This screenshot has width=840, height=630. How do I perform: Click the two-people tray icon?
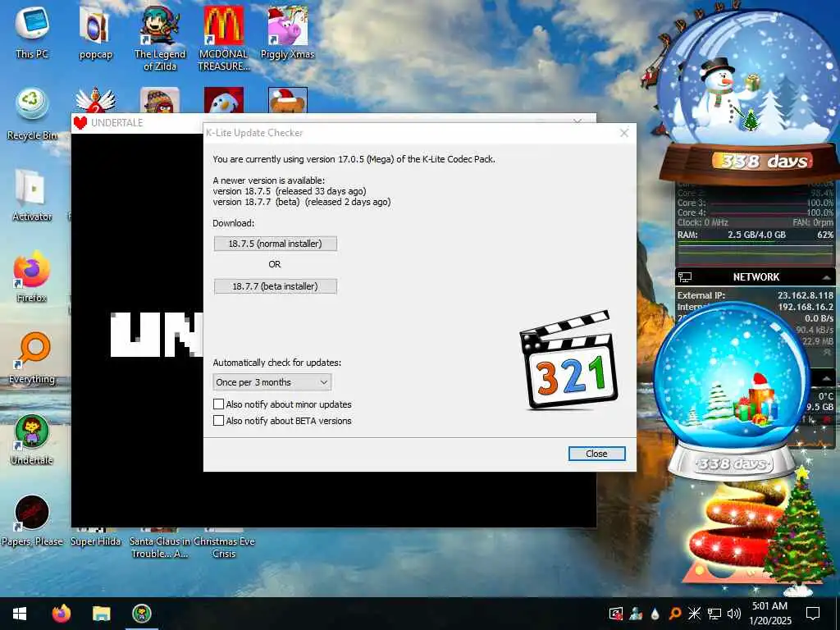pos(636,614)
